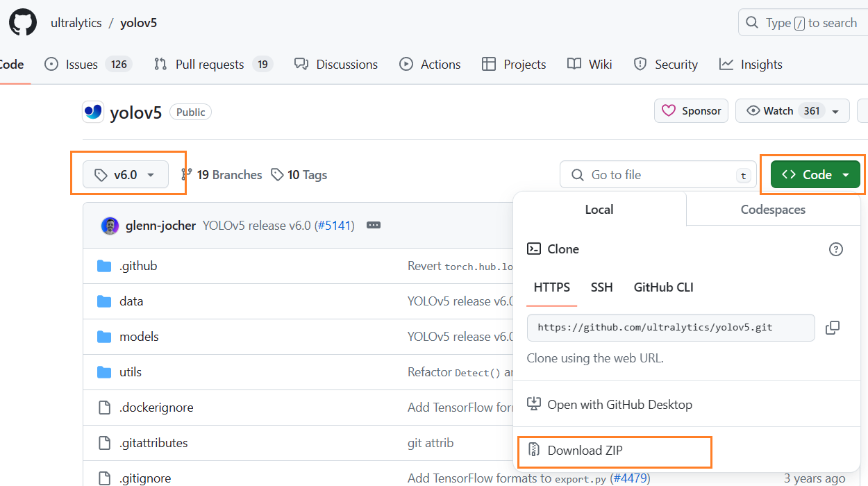Click the heart icon on Sponsor
Screen dimensions: 868x486
pos(669,111)
